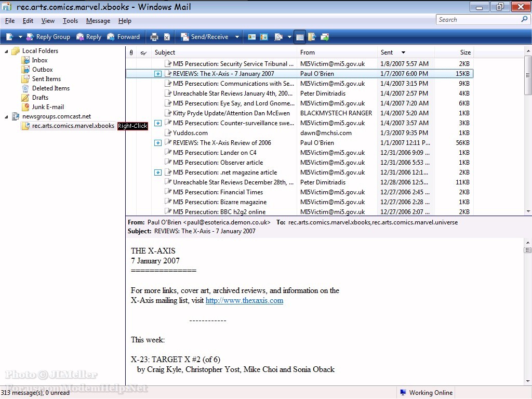Click inside the Search input field
The width and height of the screenshot is (532, 399).
tap(478, 20)
